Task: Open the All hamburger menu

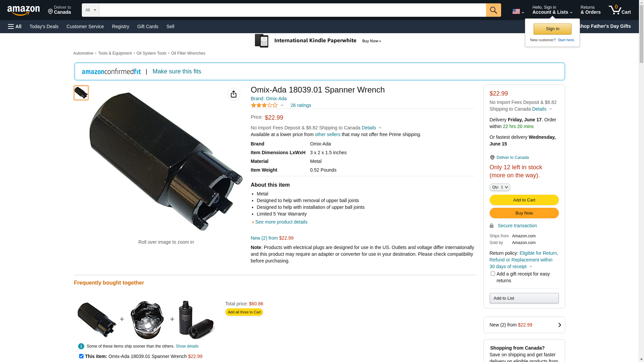Action: click(15, 26)
